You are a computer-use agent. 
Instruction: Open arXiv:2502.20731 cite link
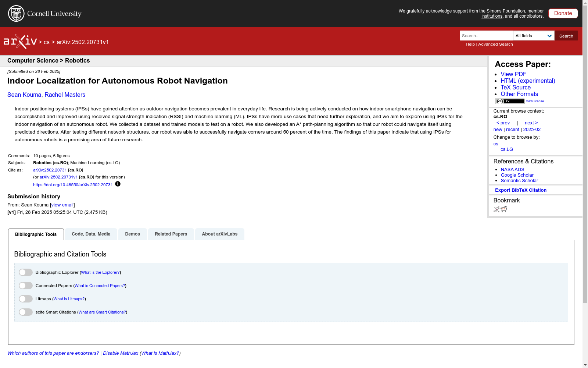click(x=50, y=170)
